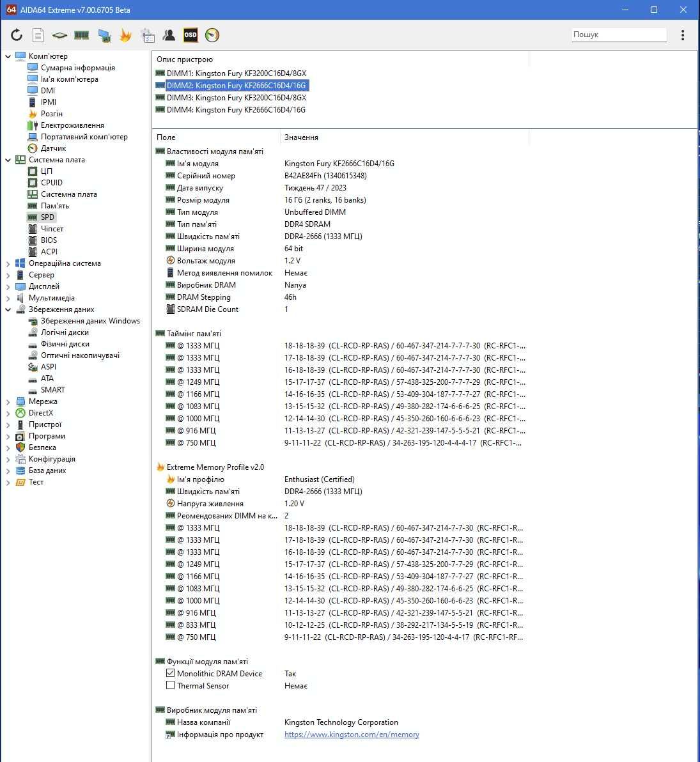Open the ASPI tree item
Screen dimensions: 700x762
click(48, 367)
